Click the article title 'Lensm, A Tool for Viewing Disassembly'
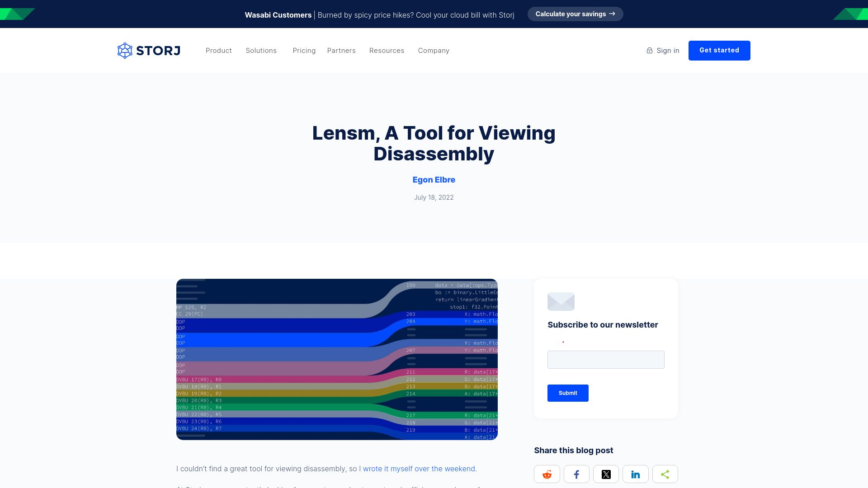Viewport: 868px width, 488px height. click(x=434, y=143)
